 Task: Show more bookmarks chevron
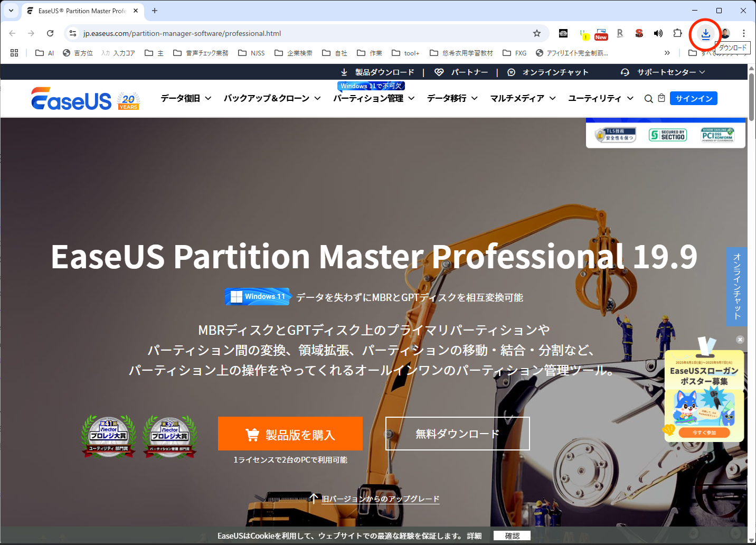coord(667,53)
